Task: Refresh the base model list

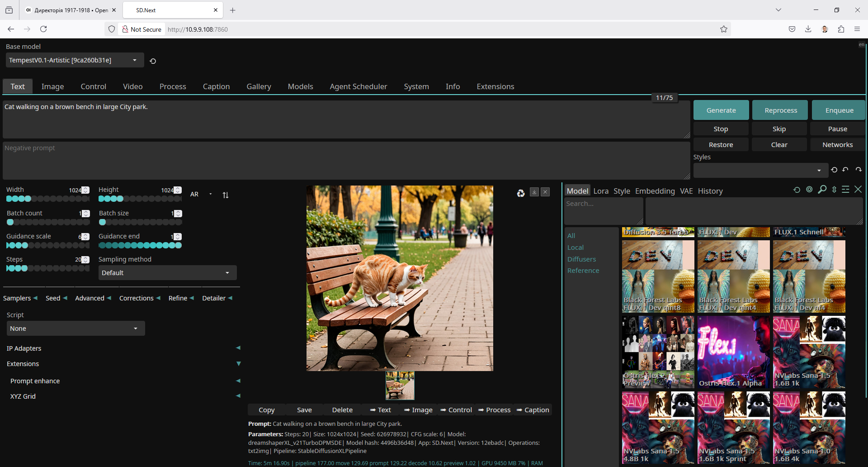Action: point(153,61)
